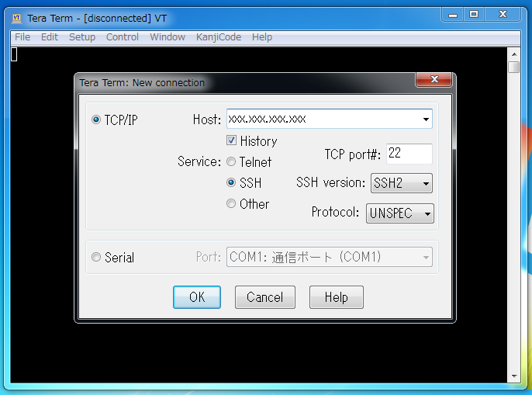Maximize the Tera Term window
The width and height of the screenshot is (532, 395).
[x=474, y=15]
